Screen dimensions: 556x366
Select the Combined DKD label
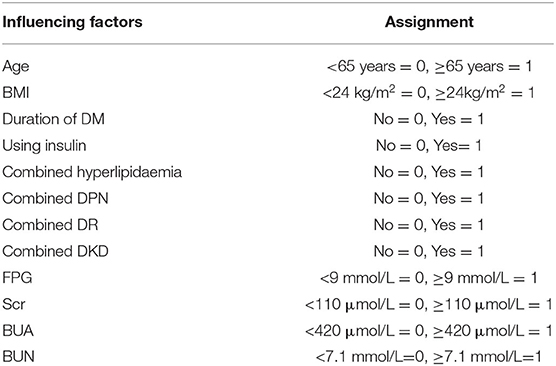[x=55, y=251]
